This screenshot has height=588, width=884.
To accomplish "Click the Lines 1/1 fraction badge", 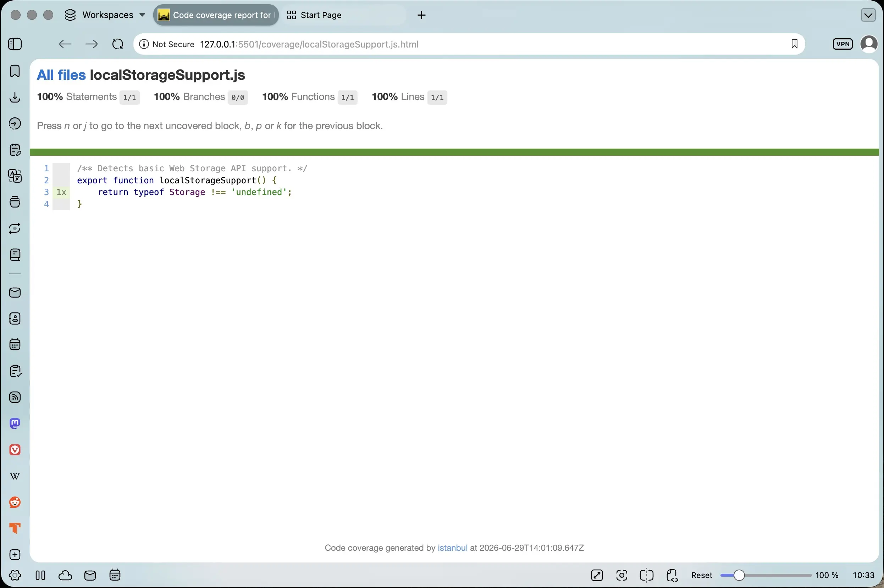I will (437, 98).
